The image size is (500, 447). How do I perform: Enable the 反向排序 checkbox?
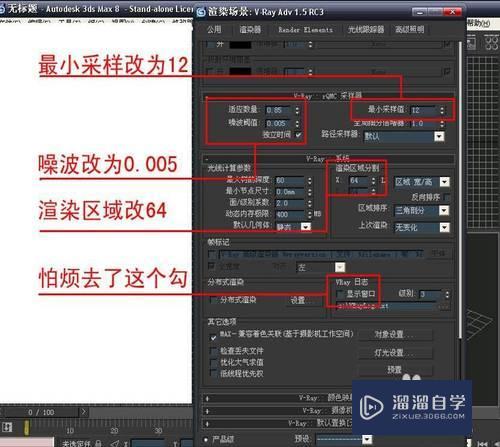[x=447, y=197]
